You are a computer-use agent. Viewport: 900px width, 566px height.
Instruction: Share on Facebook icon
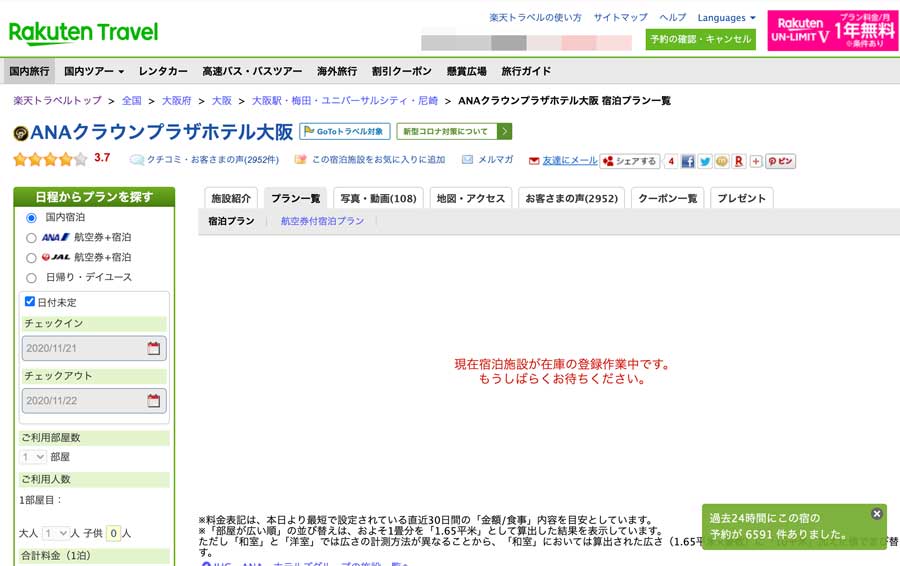(688, 161)
